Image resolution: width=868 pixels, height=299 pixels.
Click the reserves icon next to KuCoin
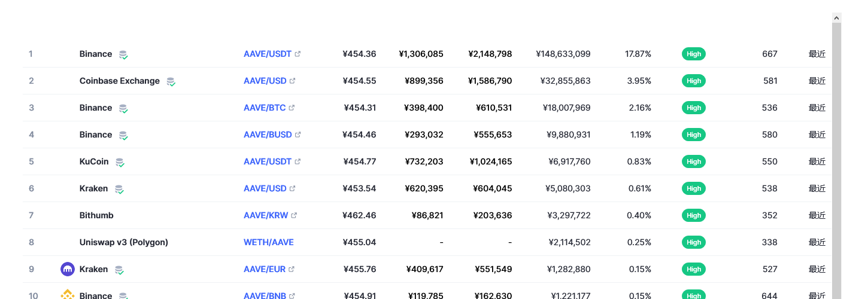tap(120, 162)
